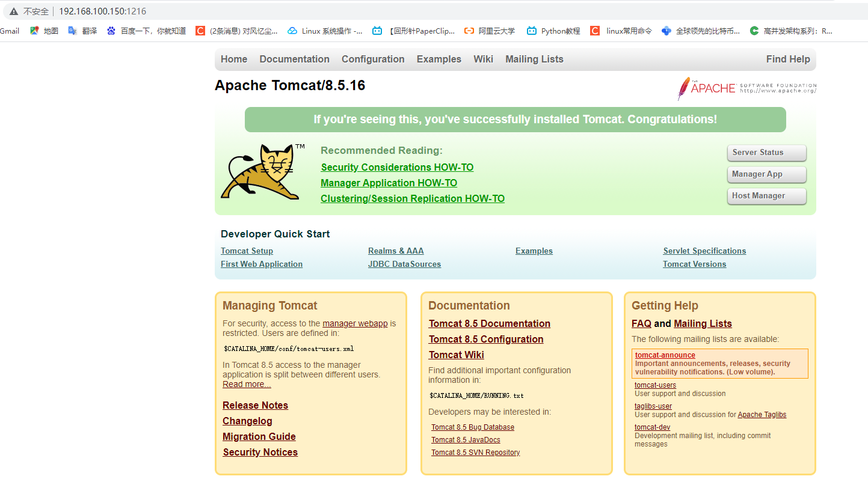Open the Tomcat Setup link
The width and height of the screenshot is (868, 485).
247,251
